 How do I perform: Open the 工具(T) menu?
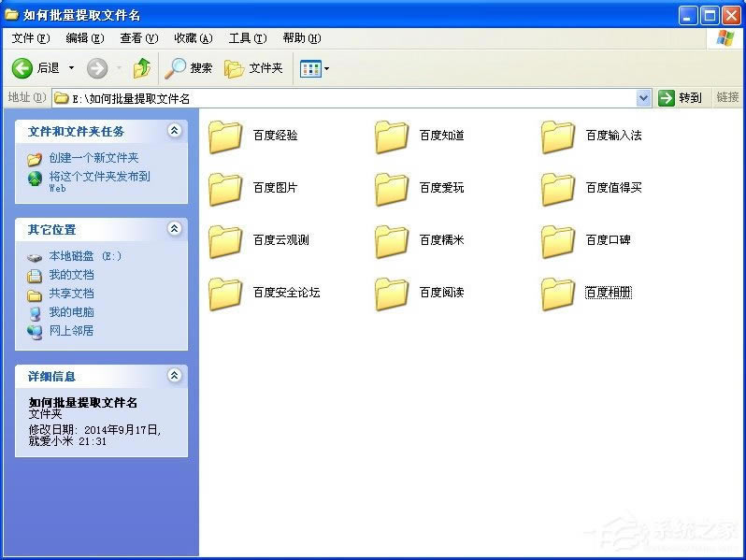pyautogui.click(x=248, y=38)
